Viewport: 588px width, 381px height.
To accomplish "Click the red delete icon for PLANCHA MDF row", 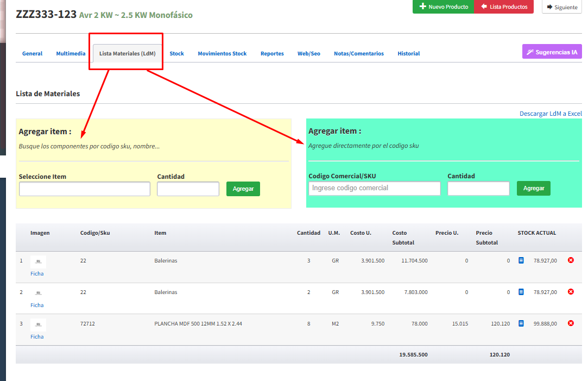I will tap(571, 323).
